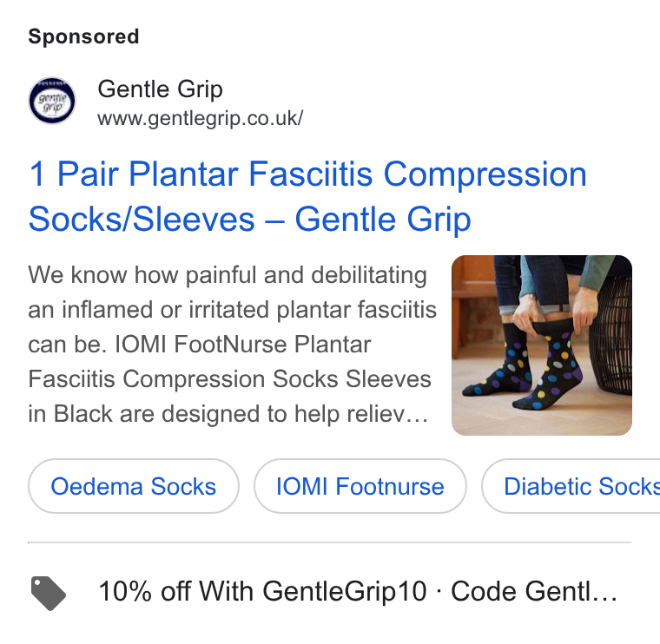This screenshot has width=660, height=644.
Task: Click the ellipsis ending the ad description
Action: 417,414
